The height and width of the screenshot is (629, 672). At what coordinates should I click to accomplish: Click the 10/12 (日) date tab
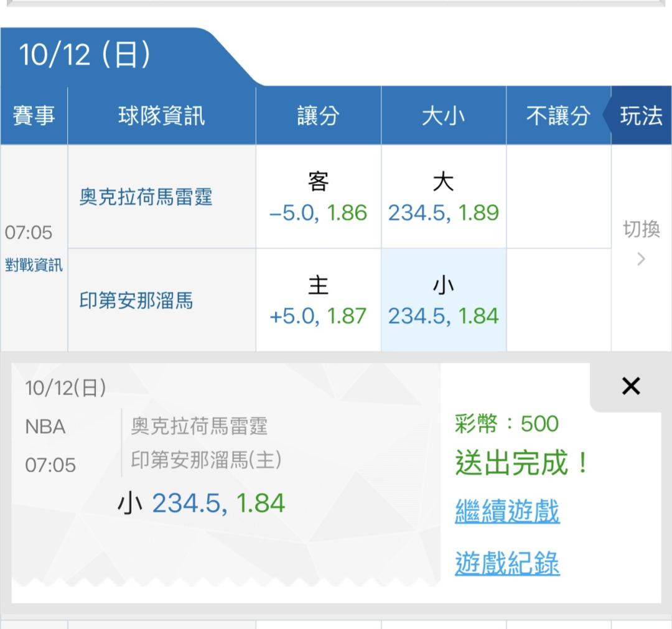click(86, 55)
